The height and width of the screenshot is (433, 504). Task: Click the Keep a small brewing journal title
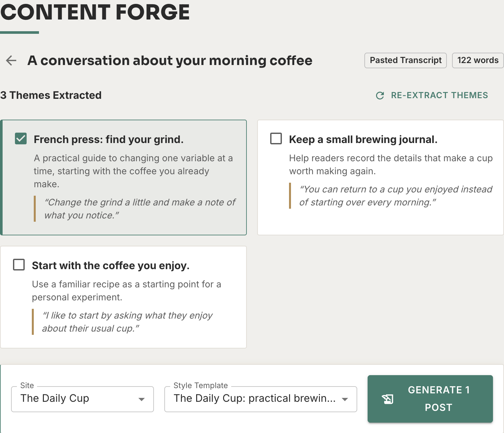click(x=363, y=139)
